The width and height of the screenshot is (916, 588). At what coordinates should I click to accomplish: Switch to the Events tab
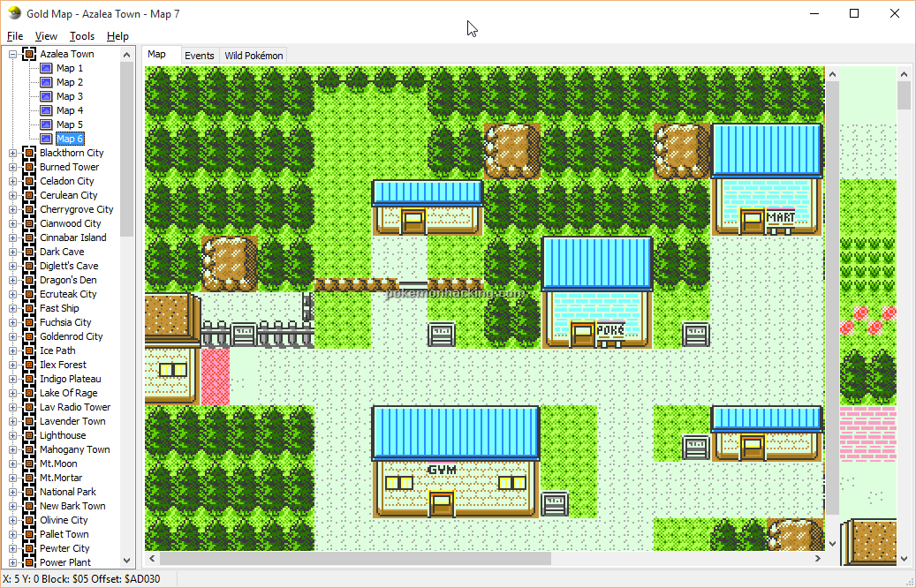pos(200,56)
